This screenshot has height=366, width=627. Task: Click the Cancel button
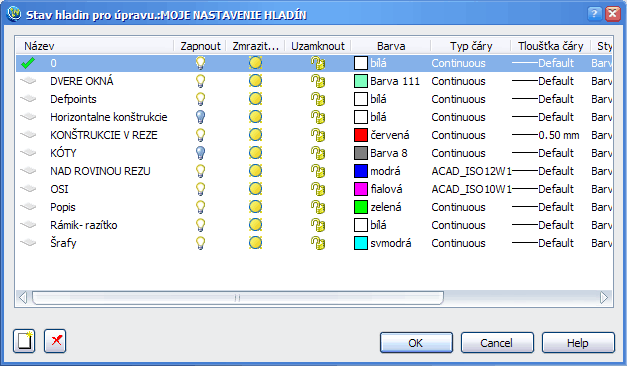[497, 343]
